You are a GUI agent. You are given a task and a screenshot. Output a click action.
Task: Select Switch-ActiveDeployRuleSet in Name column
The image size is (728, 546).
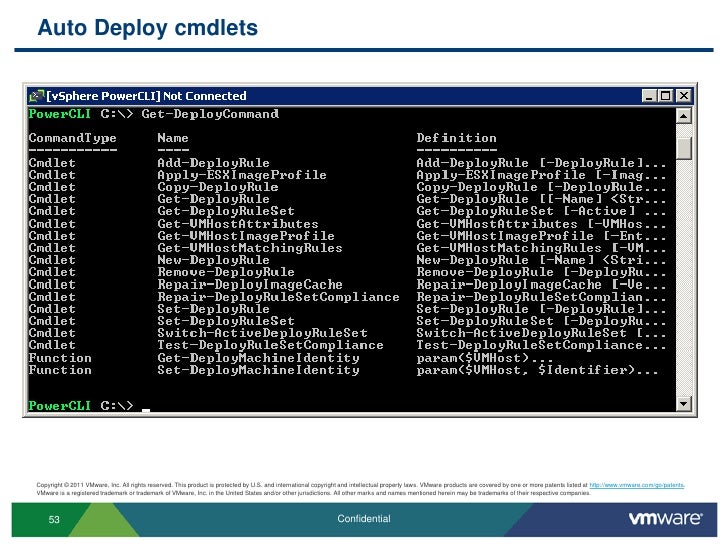[x=262, y=333]
